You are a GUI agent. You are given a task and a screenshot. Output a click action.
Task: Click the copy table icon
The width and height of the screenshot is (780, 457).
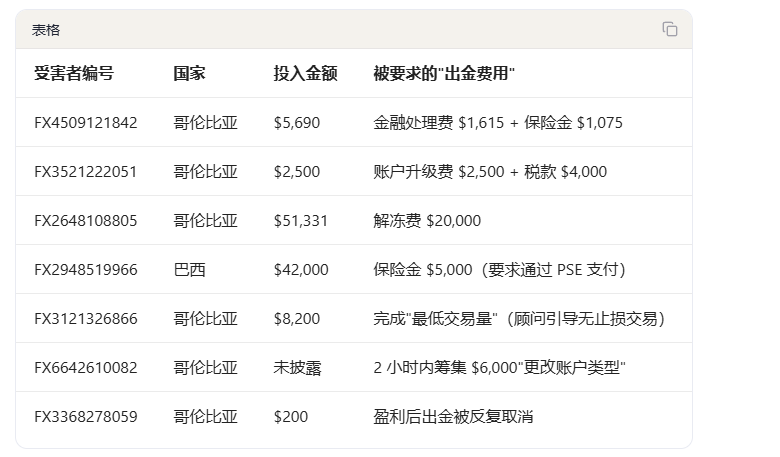(x=670, y=29)
